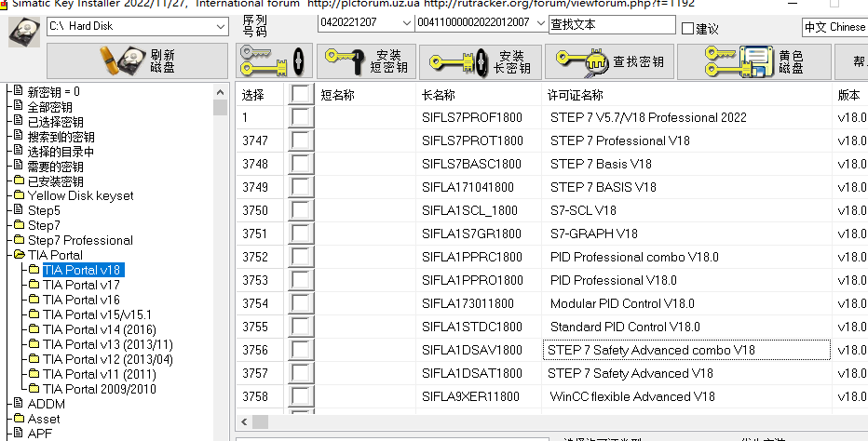868x441 pixels.
Task: Click the TIA Portal v15/v15.1 folder icon
Action: tap(34, 314)
